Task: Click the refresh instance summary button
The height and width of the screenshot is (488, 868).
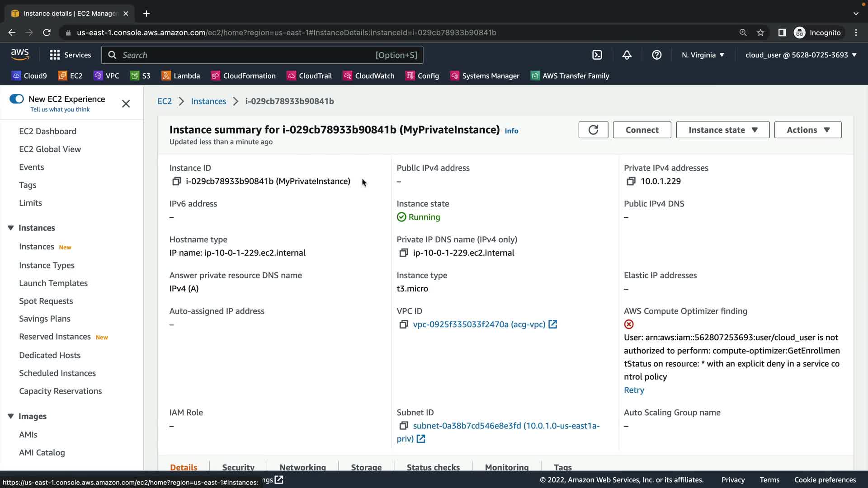Action: coord(593,130)
